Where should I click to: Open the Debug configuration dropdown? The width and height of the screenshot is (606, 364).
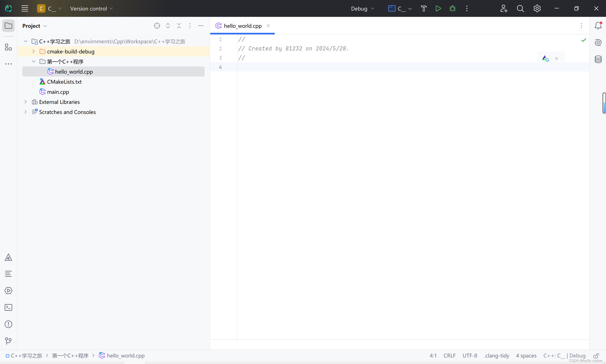pyautogui.click(x=362, y=9)
